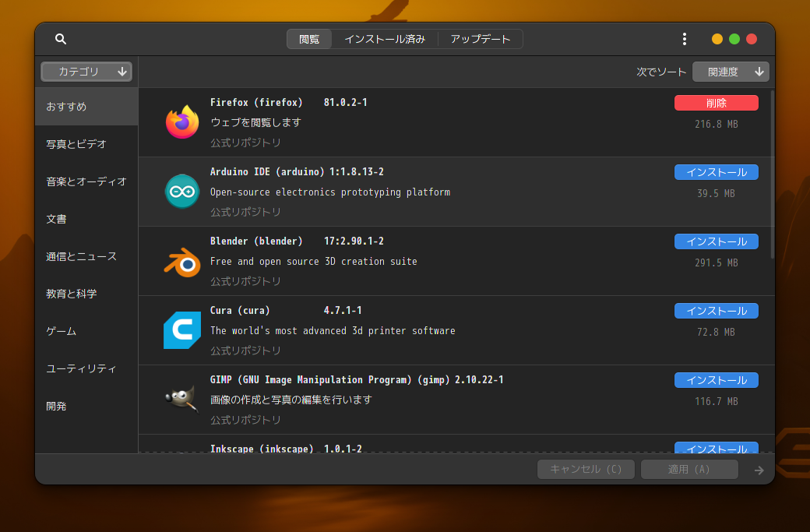Switch to the インストール済み tab

[x=384, y=39]
